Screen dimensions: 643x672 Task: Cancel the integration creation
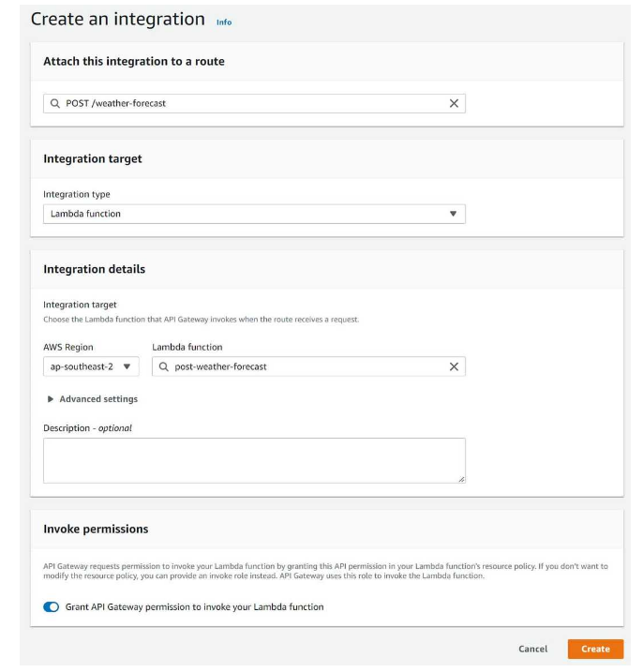coord(532,649)
